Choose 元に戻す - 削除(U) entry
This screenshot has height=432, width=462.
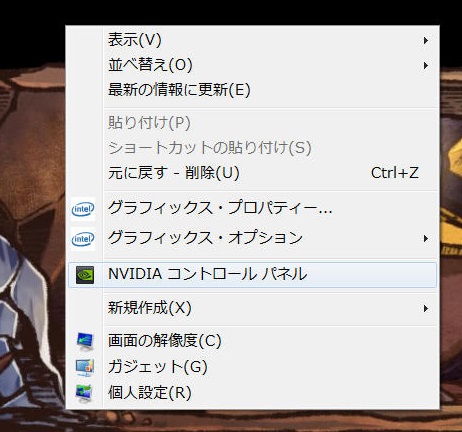click(x=252, y=173)
